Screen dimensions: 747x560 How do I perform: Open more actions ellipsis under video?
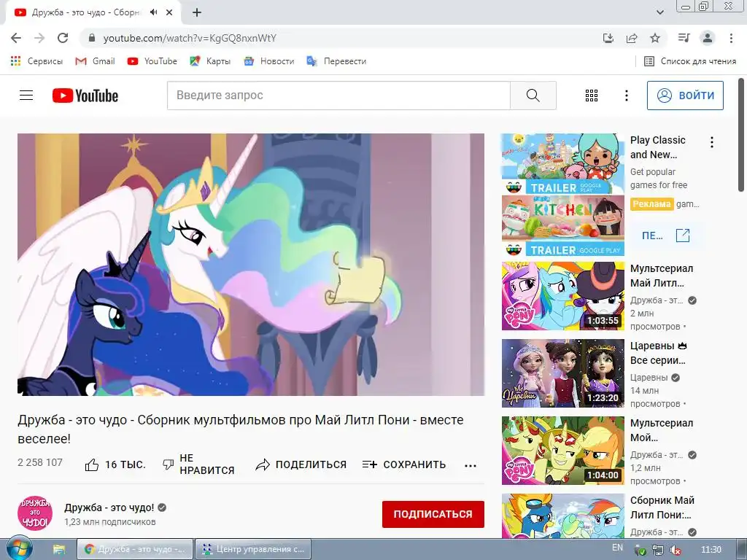(471, 466)
